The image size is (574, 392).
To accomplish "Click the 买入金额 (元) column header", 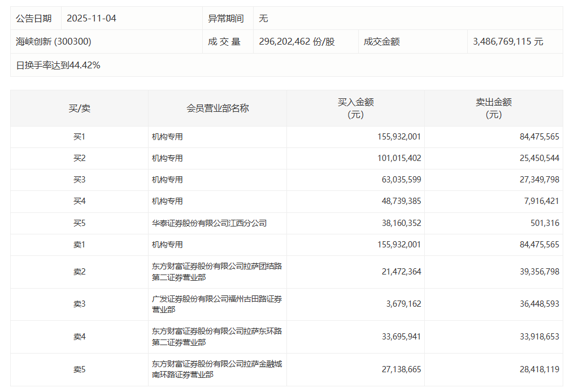I will (x=355, y=108).
